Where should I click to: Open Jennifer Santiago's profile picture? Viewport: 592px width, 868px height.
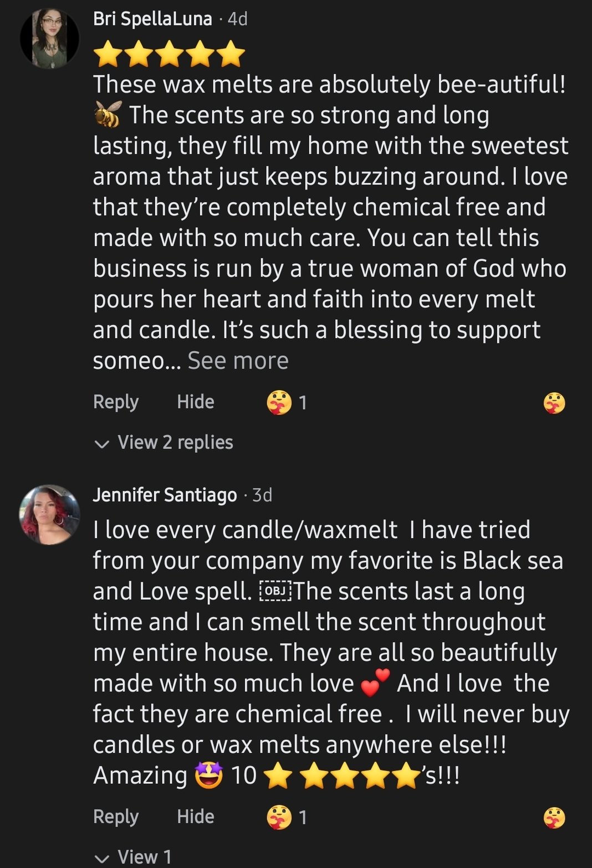(50, 514)
